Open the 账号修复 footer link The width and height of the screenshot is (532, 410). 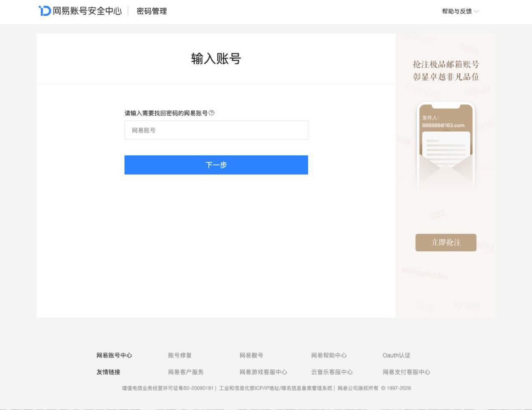180,355
